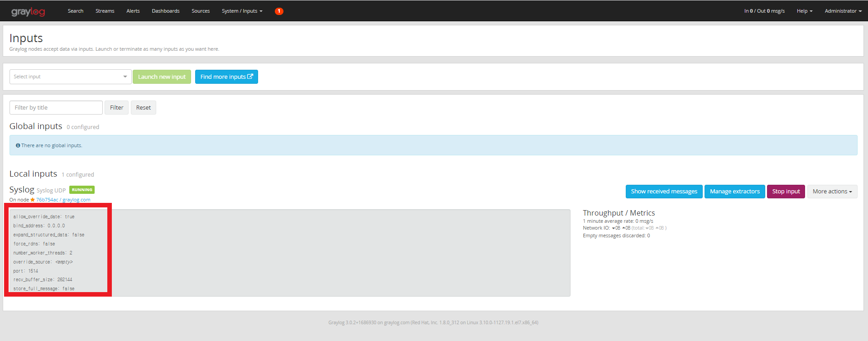Stop the Syslog input
This screenshot has width=868, height=341.
(x=786, y=192)
